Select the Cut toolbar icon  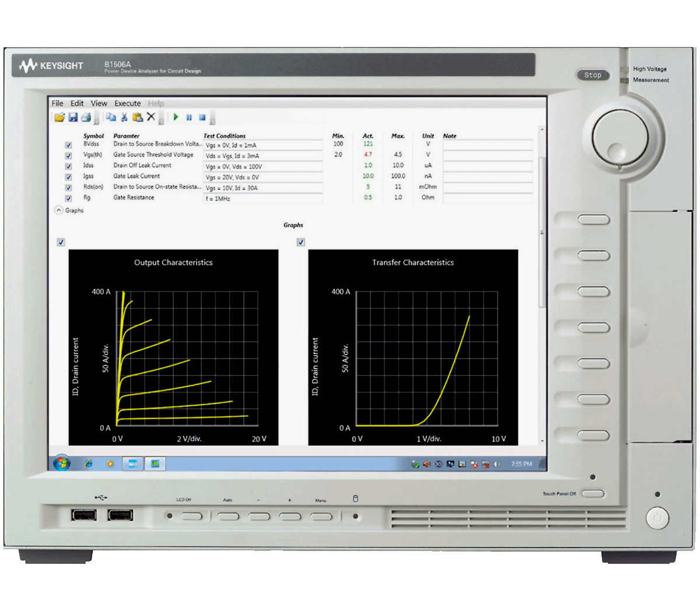(x=124, y=116)
